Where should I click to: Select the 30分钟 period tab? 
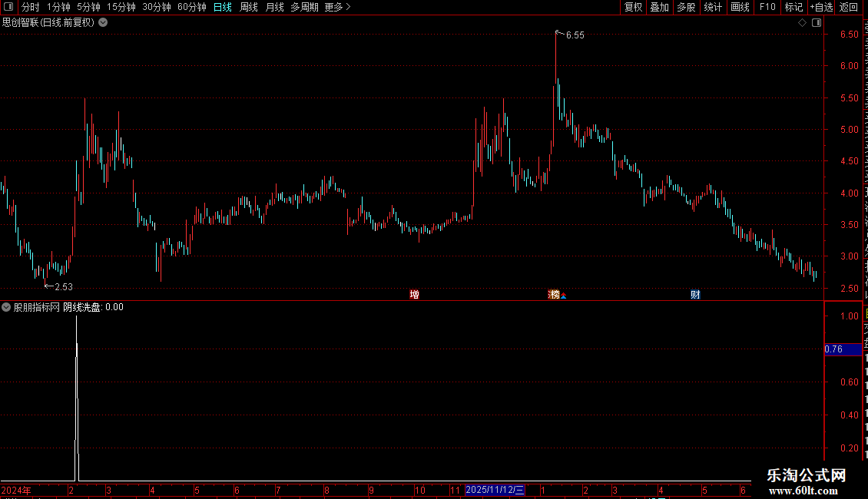(x=156, y=7)
